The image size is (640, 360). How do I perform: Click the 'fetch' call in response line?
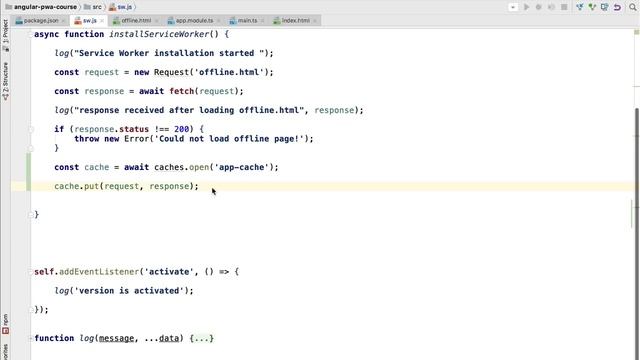click(182, 91)
